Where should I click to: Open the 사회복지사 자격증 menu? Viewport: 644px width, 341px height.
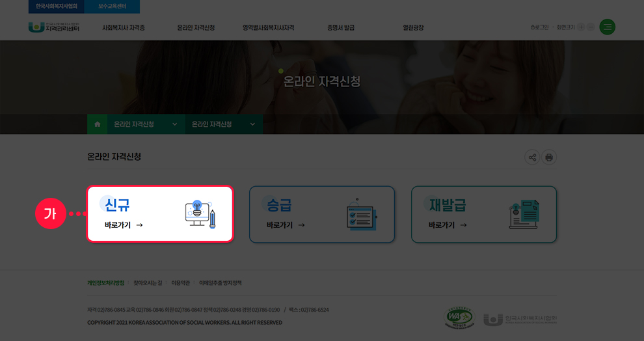click(124, 28)
